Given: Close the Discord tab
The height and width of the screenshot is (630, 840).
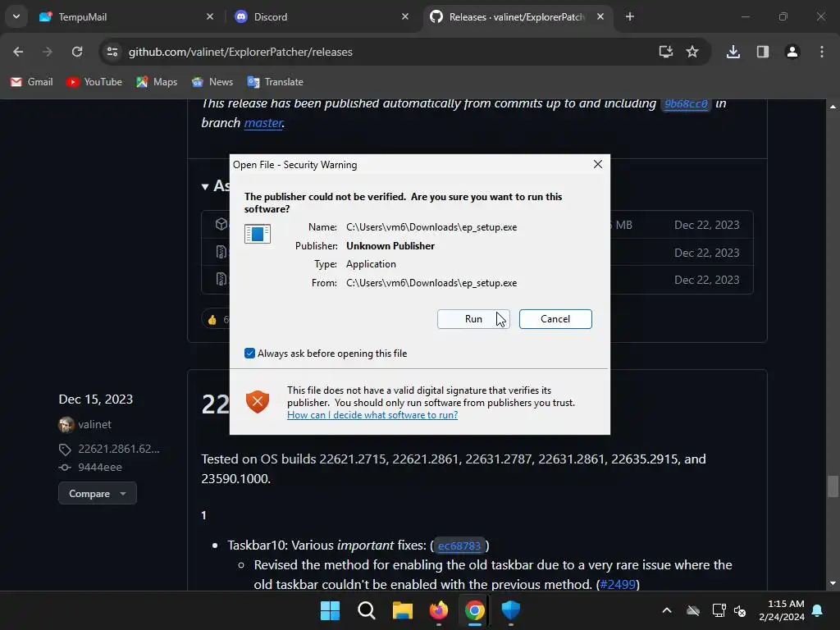Looking at the screenshot, I should coord(405,16).
